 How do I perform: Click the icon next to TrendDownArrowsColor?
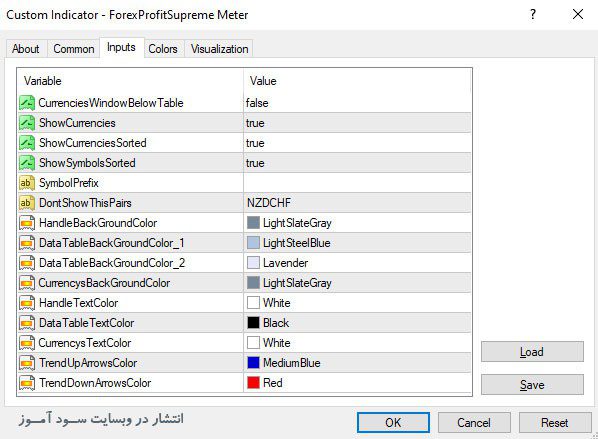(27, 383)
